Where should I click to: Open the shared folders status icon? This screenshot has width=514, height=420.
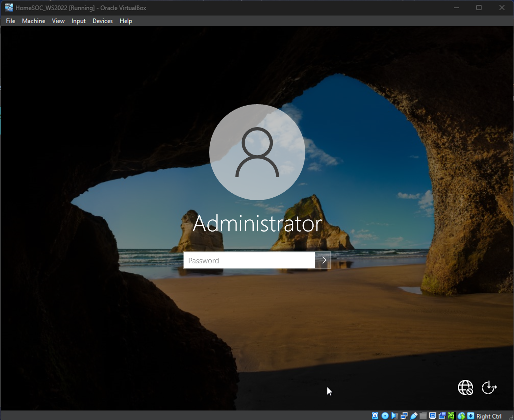tap(423, 415)
